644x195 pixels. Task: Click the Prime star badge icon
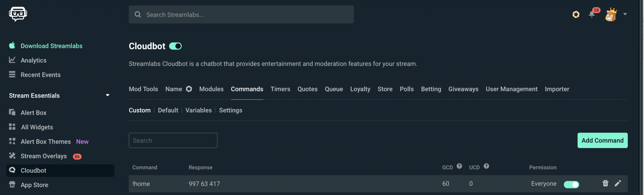pyautogui.click(x=576, y=14)
